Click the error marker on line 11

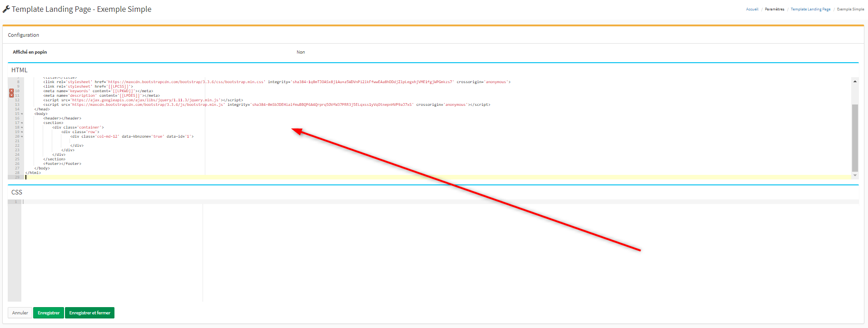point(11,95)
